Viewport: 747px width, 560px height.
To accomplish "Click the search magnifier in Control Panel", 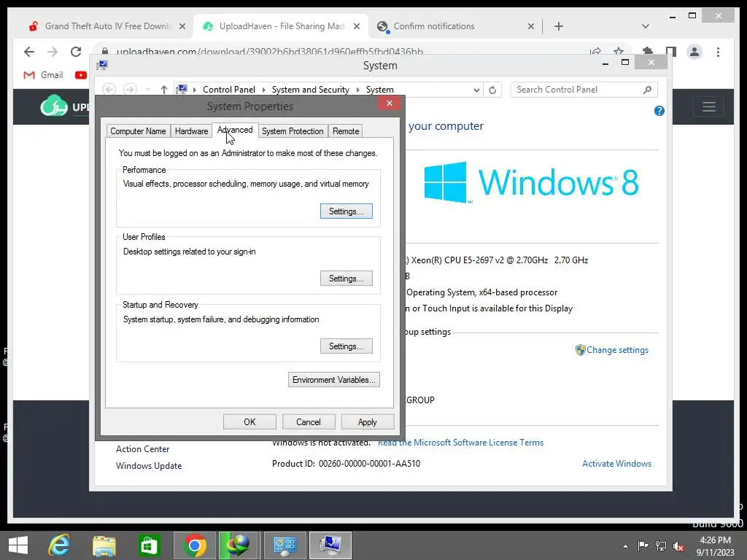I will [x=647, y=90].
